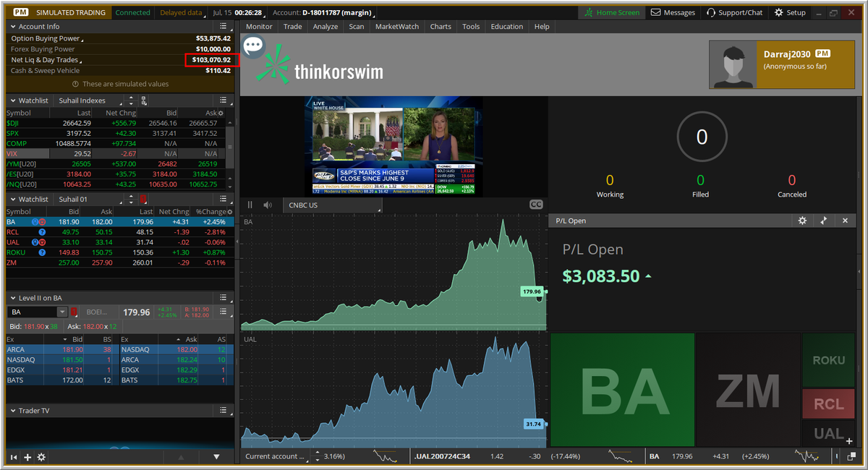Click the BA symbol input field in Level II
This screenshot has width=868, height=470.
pos(32,312)
